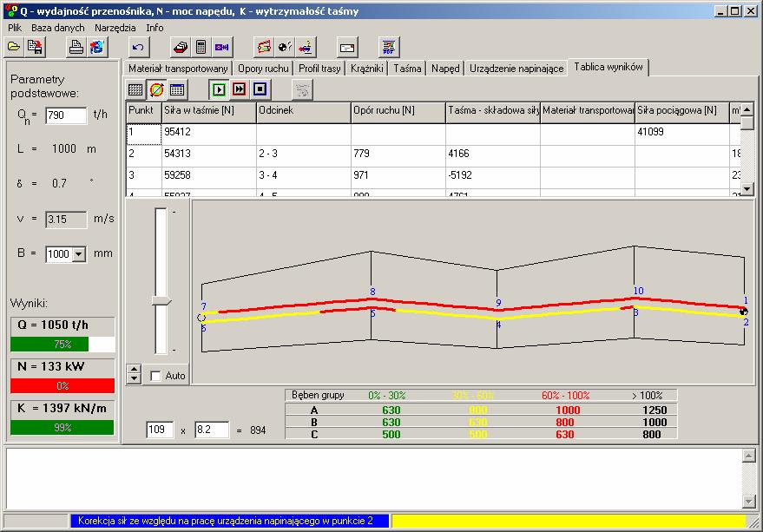Print using the printer icon
763x532 pixels.
pos(76,47)
